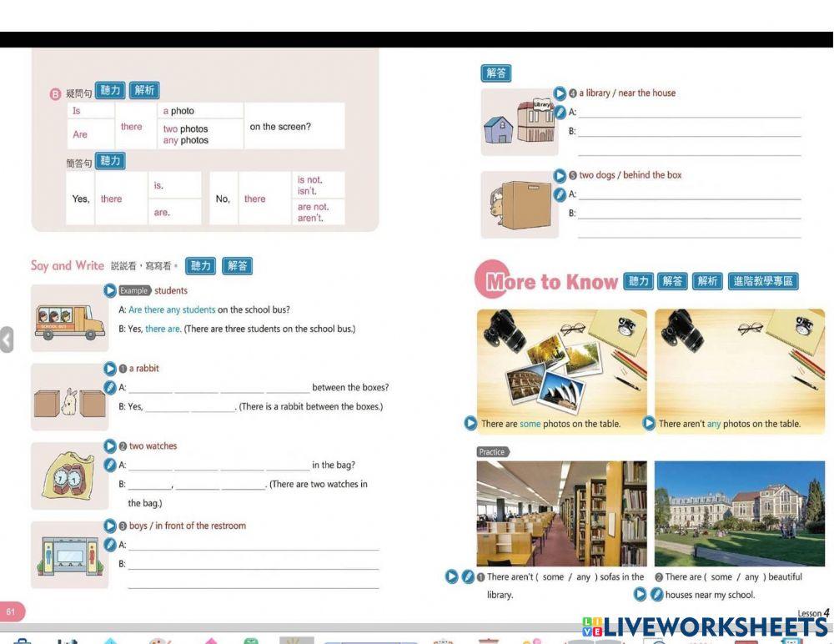Image resolution: width=834 pixels, height=644 pixels.
Task: Play audio for item 2 two watches
Action: point(110,446)
